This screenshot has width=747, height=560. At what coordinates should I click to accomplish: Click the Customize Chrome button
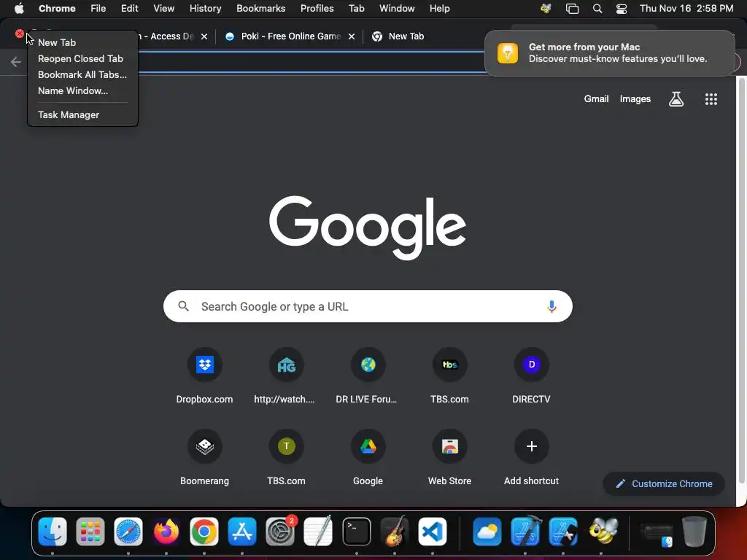[x=664, y=484]
